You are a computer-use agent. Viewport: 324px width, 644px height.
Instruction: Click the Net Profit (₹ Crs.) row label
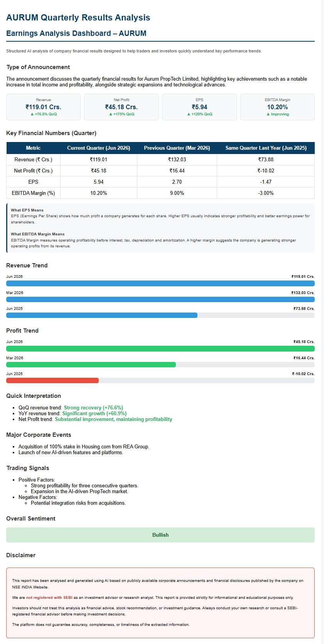(x=33, y=171)
